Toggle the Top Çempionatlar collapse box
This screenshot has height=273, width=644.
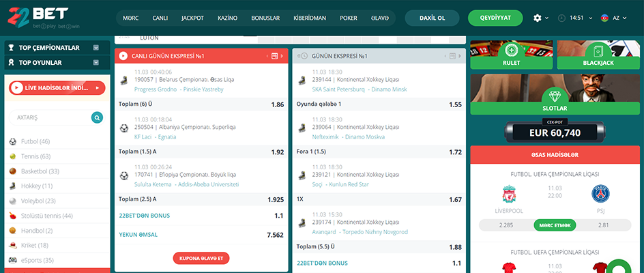coord(96,48)
